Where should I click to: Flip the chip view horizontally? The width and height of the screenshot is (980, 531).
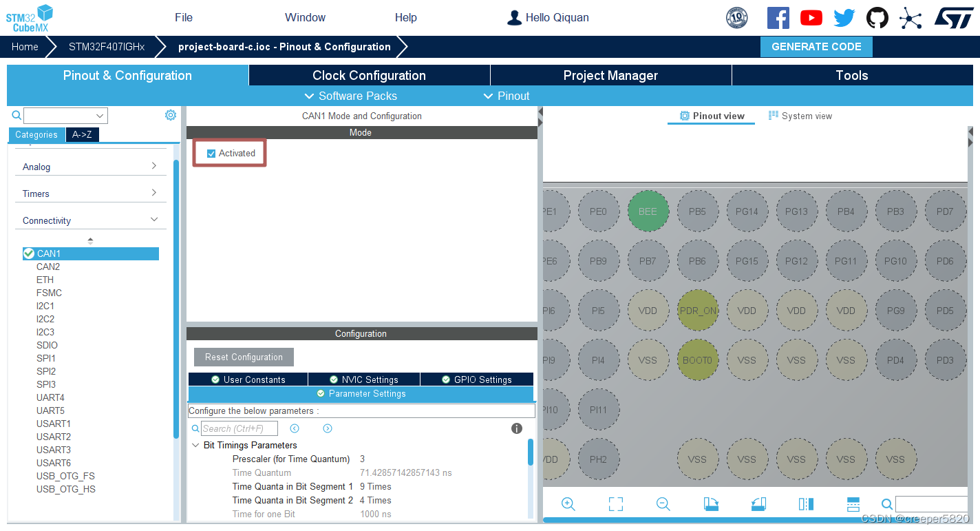click(806, 504)
